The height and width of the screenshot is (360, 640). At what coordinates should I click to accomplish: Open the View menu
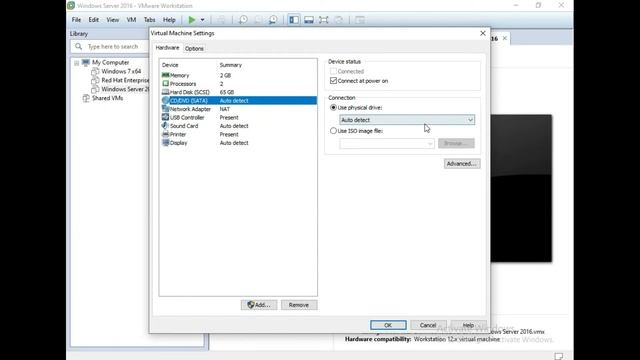113,20
